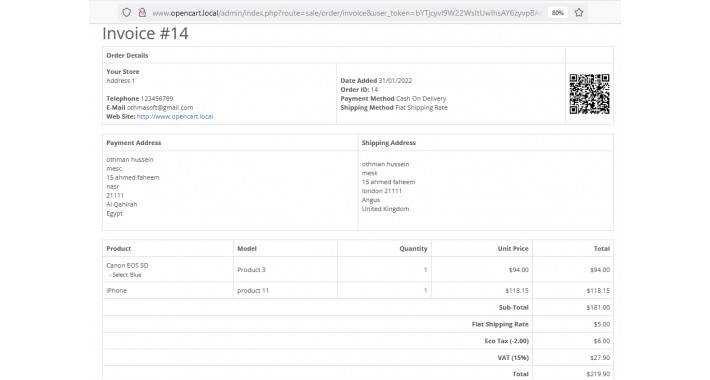The width and height of the screenshot is (710, 380).
Task: Click the $5.00 shipping value
Action: (x=602, y=324)
